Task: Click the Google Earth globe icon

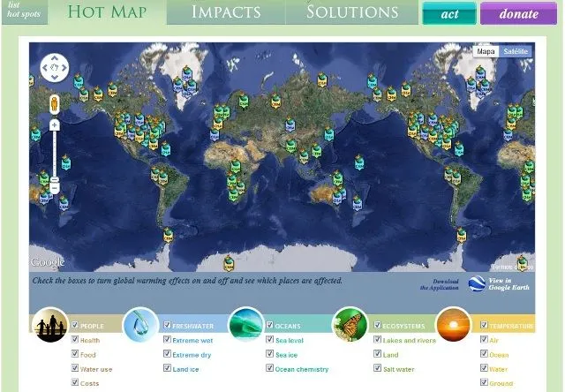Action: (x=478, y=283)
